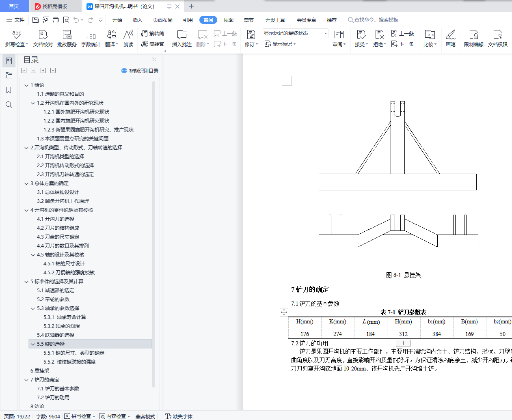Open the review pane (审阅) icon
The width and height of the screenshot is (512, 420).
(339, 39)
